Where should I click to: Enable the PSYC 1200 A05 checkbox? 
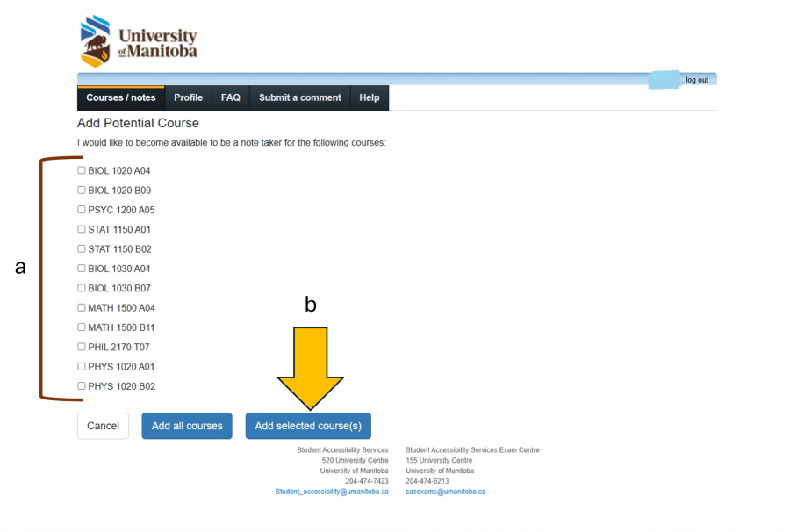click(x=81, y=209)
